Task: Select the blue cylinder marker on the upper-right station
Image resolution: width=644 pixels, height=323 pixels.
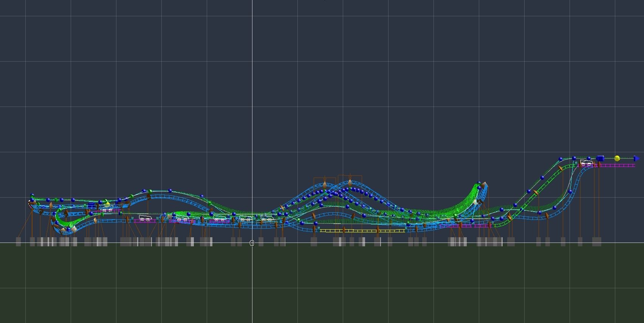Action: point(600,158)
